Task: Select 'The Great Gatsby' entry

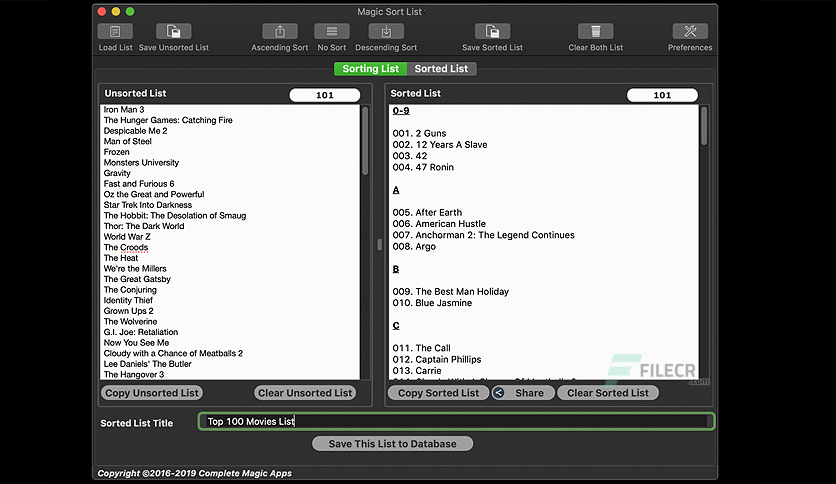Action: [x=137, y=279]
